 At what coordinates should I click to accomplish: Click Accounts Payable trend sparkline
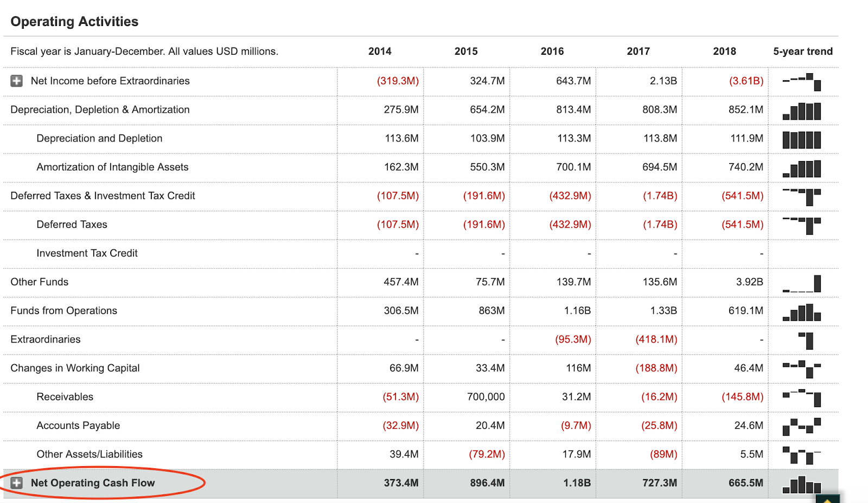[802, 427]
